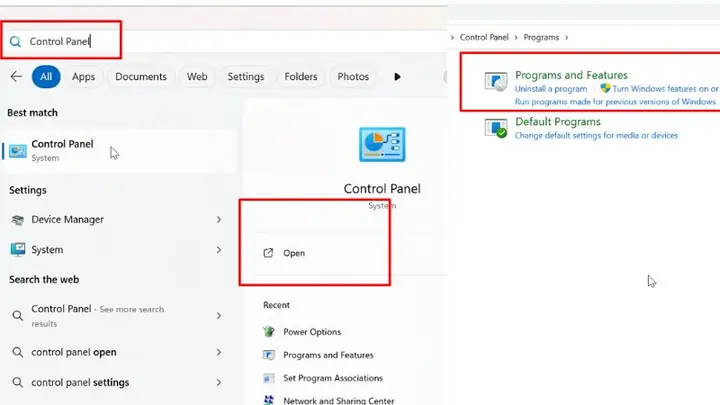
Task: Click Programs in the breadcrumb path
Action: 541,37
